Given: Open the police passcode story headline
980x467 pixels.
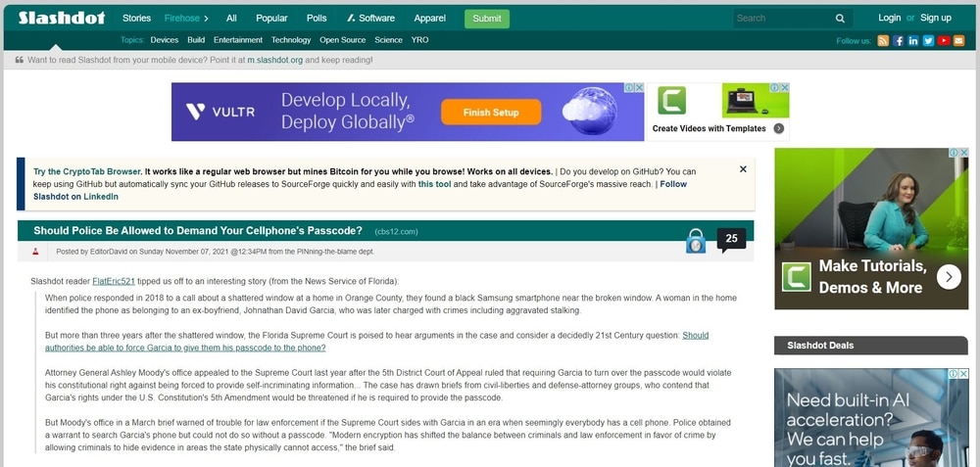Looking at the screenshot, I should pos(198,230).
